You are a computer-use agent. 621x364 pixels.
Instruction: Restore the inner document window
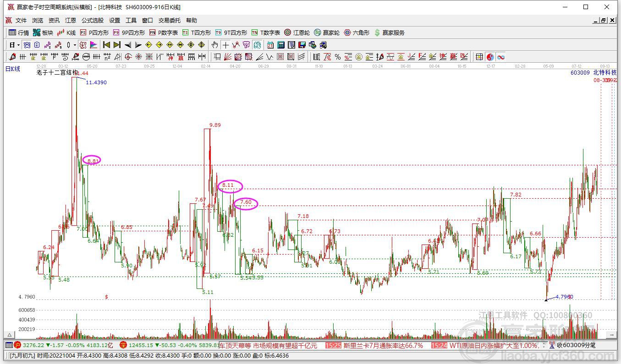(603, 21)
